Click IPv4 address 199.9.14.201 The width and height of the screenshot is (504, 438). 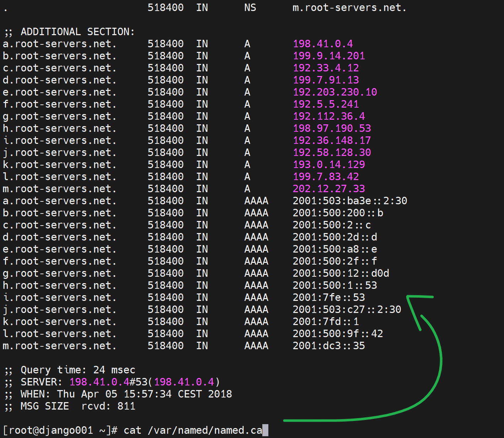329,56
